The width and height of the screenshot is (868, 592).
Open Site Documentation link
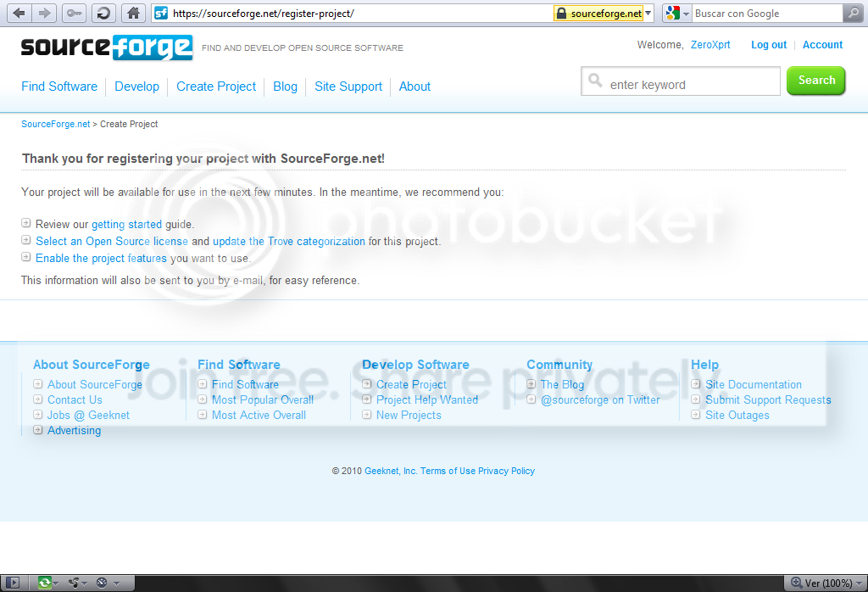(x=754, y=384)
